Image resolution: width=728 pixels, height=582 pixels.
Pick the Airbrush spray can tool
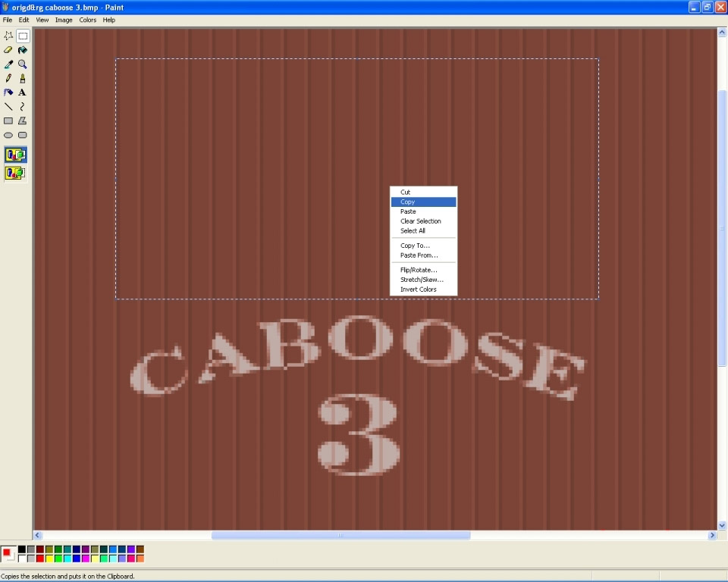click(8, 92)
